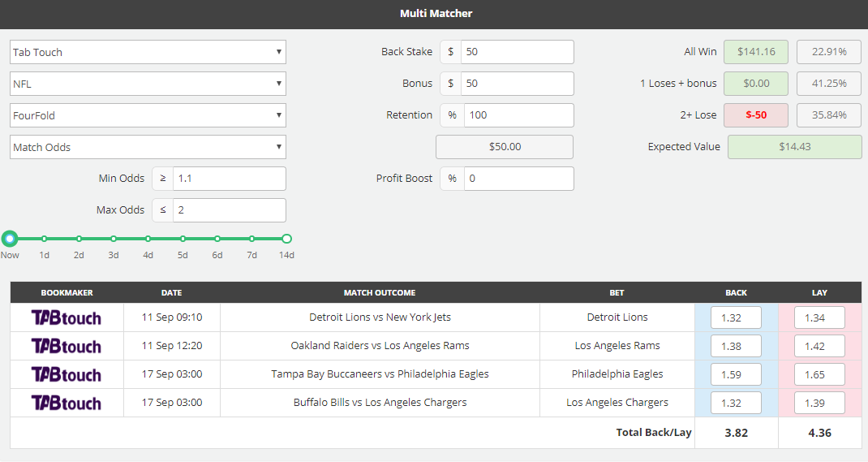The width and height of the screenshot is (868, 462).
Task: Select the 1d mark on time slider
Action: (x=45, y=239)
